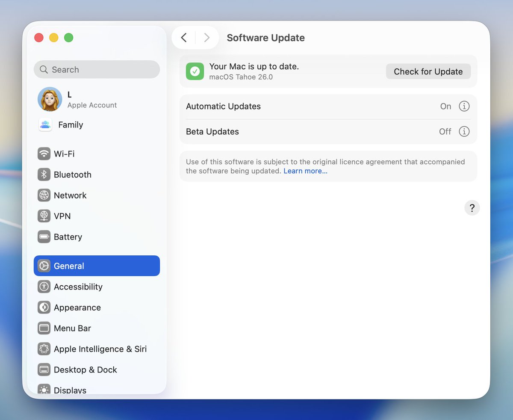Viewport: 513px width, 420px height.
Task: Click the 'Family' label in sidebar
Action: (x=71, y=125)
